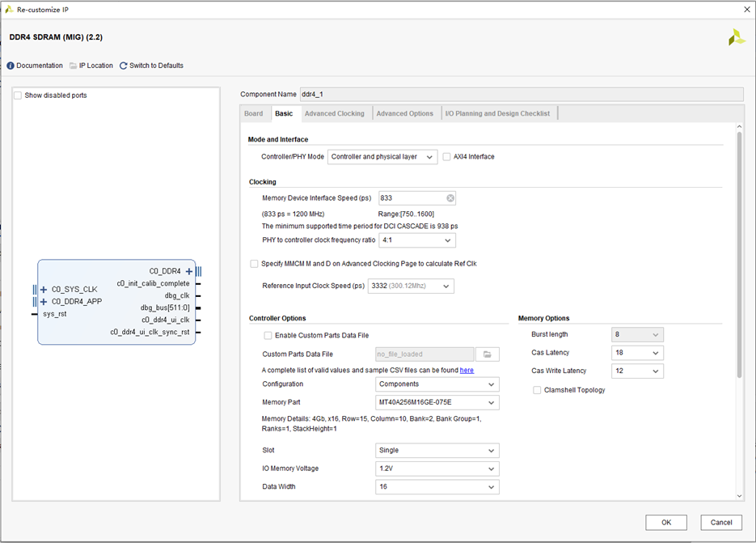Image resolution: width=756 pixels, height=543 pixels.
Task: Expand the C0_SYS_CLK plus icon
Action: click(44, 290)
